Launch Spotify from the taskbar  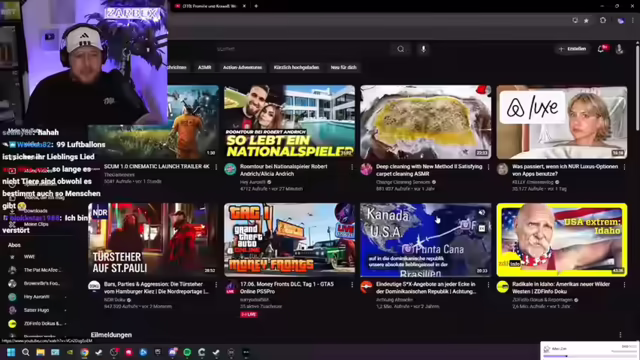pos(187,352)
